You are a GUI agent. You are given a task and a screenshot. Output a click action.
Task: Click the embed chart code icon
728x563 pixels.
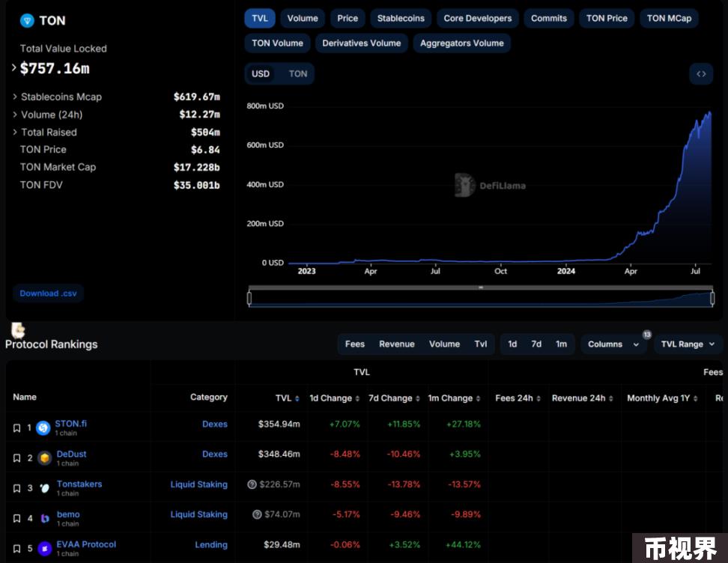[701, 74]
